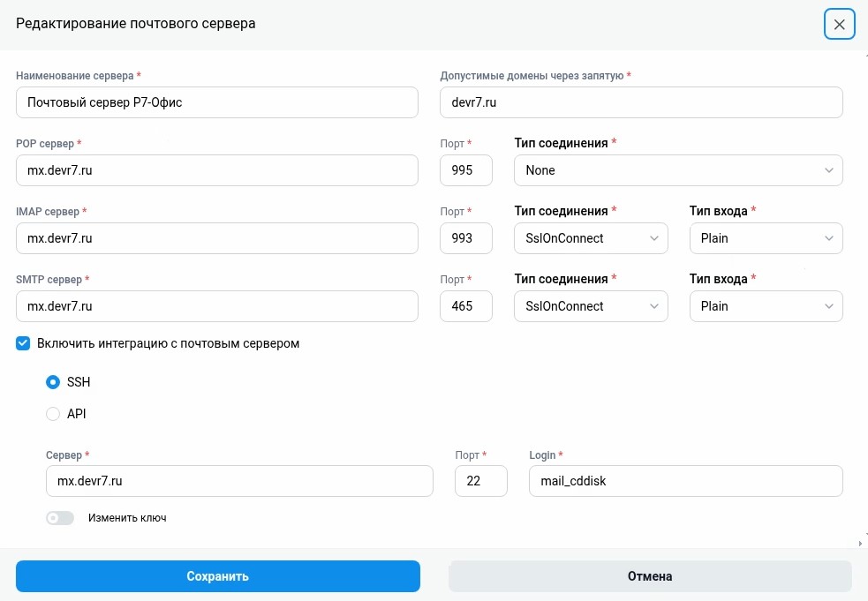
Task: Open POP connection type dropdown
Action: tap(678, 170)
